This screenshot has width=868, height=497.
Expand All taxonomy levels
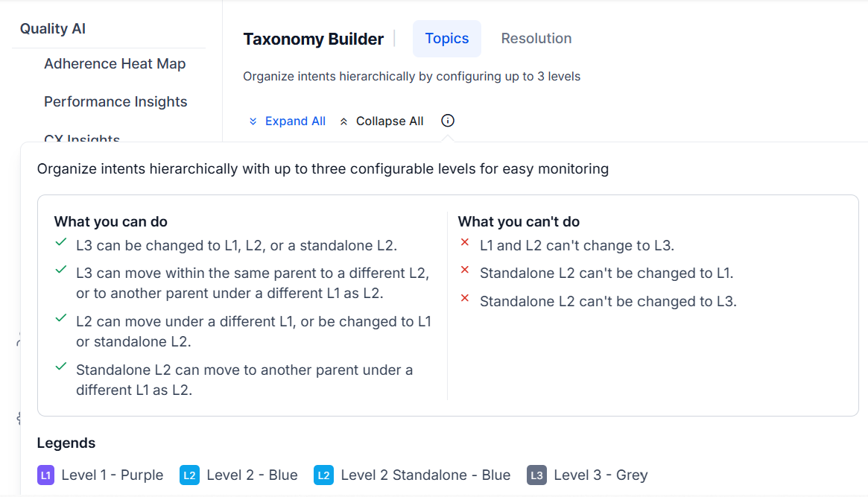288,121
